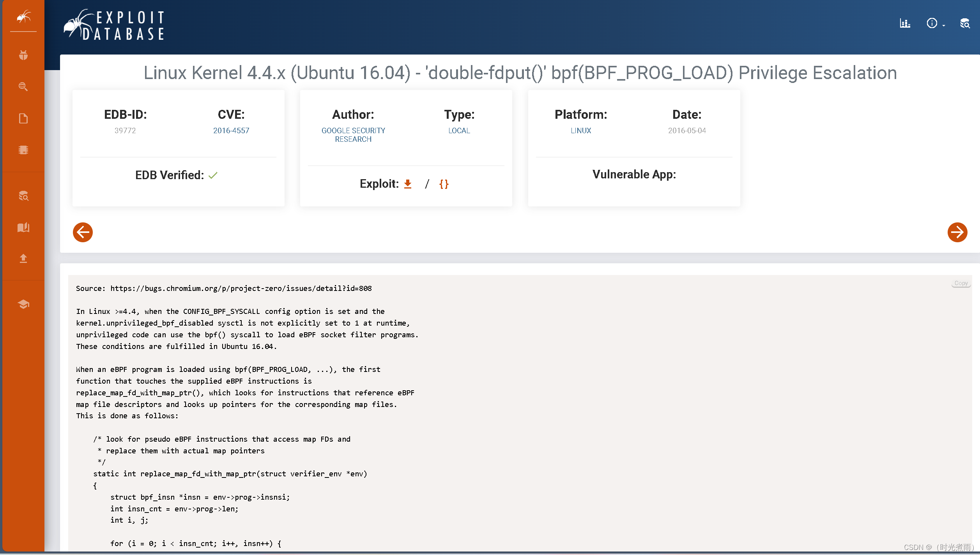This screenshot has width=980, height=555.
Task: Open Google Security Research author link
Action: (353, 135)
